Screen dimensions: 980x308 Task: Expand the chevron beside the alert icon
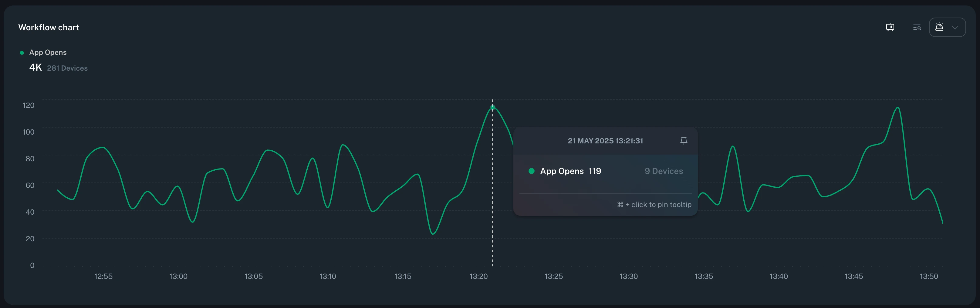[956, 27]
